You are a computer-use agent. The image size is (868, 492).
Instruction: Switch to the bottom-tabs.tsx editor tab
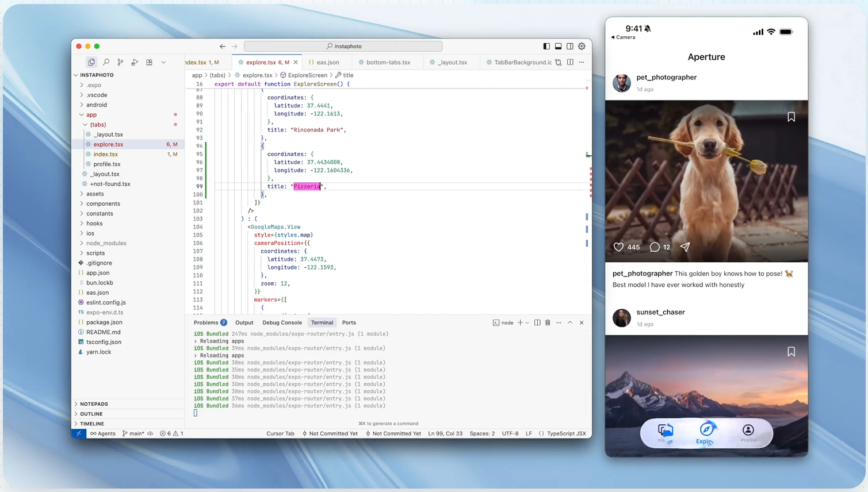pyautogui.click(x=388, y=62)
